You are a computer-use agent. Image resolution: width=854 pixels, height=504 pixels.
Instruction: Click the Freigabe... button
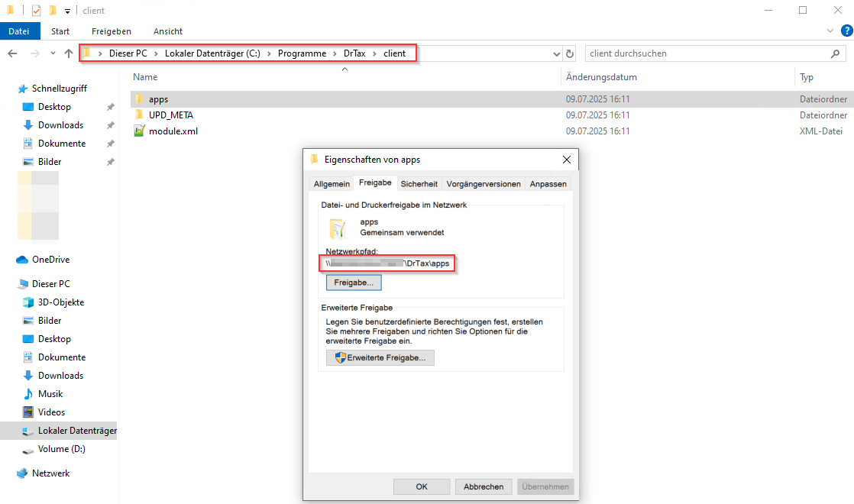pyautogui.click(x=354, y=283)
